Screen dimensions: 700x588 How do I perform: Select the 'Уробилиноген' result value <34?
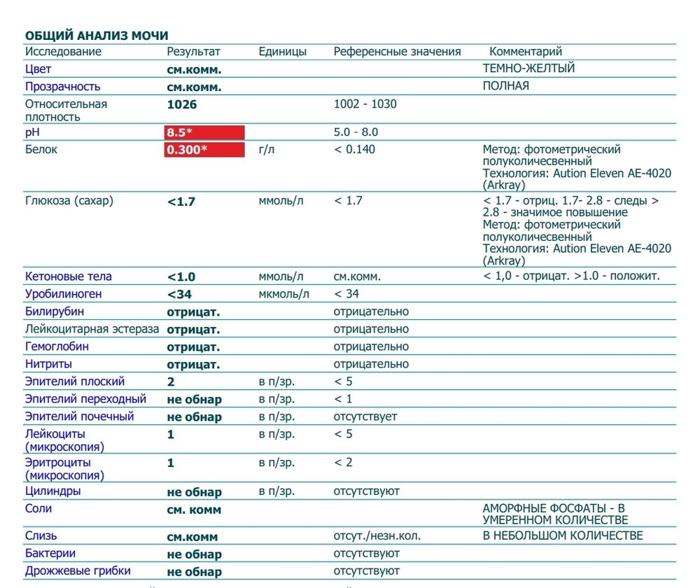click(x=179, y=295)
